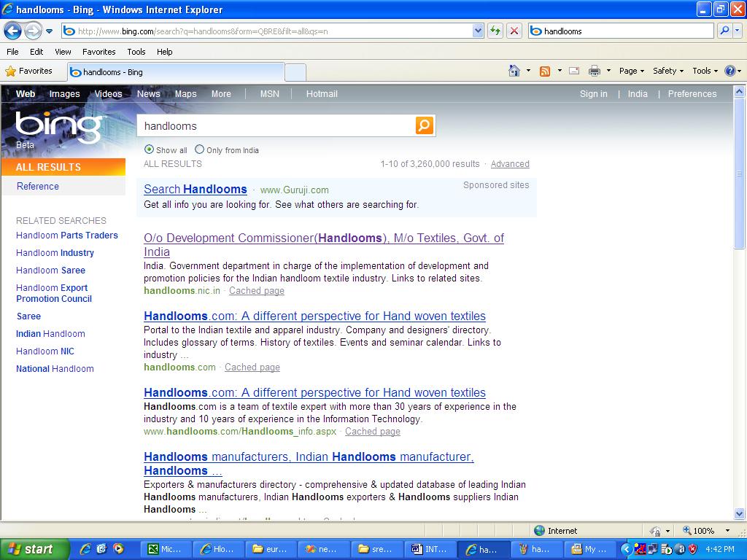This screenshot has width=747, height=560.
Task: Open the zoom level dropdown arrow
Action: [727, 531]
